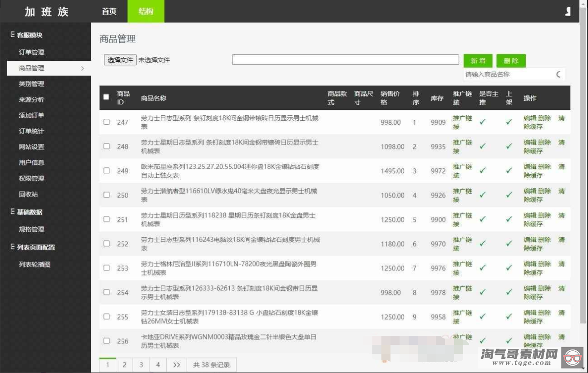588x373 pixels.
Task: Open 列表轮播图 in the sidebar
Action: click(35, 265)
